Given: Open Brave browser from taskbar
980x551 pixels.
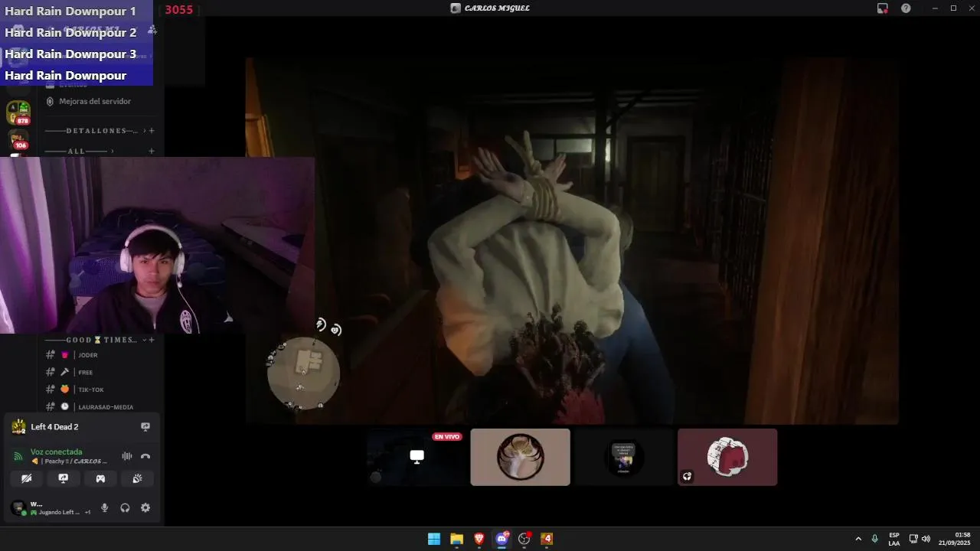Looking at the screenshot, I should 479,539.
